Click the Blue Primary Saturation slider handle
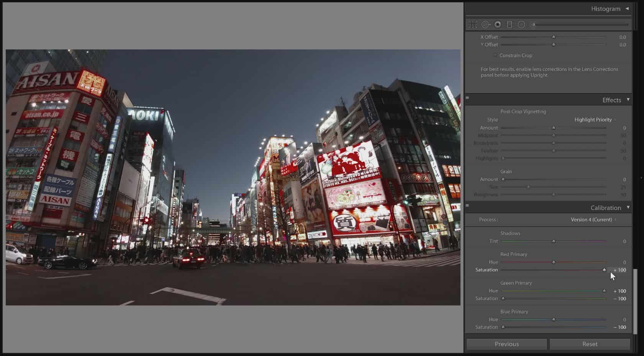The image size is (644, 356). (503, 327)
